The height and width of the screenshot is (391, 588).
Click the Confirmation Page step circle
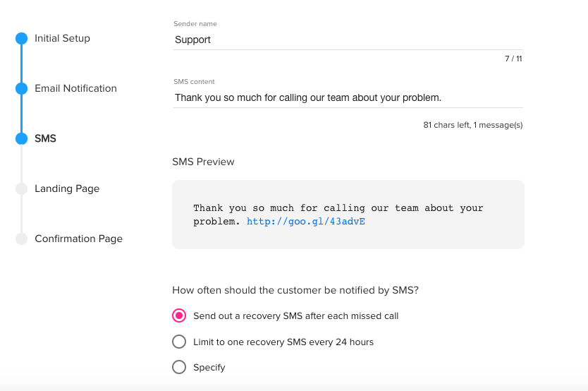tap(21, 239)
